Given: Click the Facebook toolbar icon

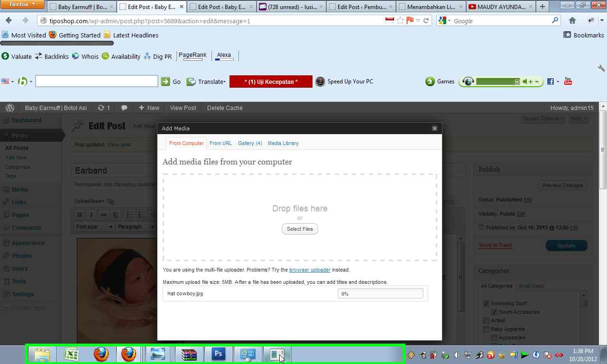Looking at the screenshot, I should (x=551, y=82).
